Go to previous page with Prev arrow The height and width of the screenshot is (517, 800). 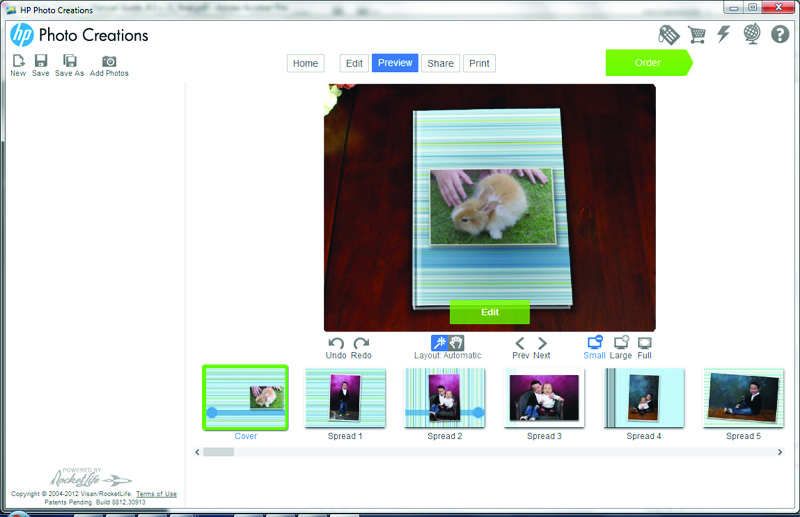(x=519, y=343)
